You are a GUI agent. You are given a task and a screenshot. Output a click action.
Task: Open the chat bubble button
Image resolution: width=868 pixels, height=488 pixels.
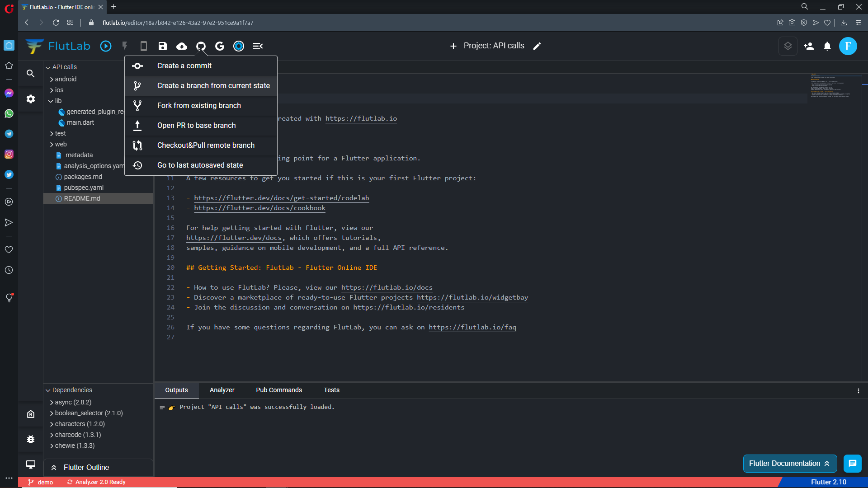pyautogui.click(x=853, y=464)
